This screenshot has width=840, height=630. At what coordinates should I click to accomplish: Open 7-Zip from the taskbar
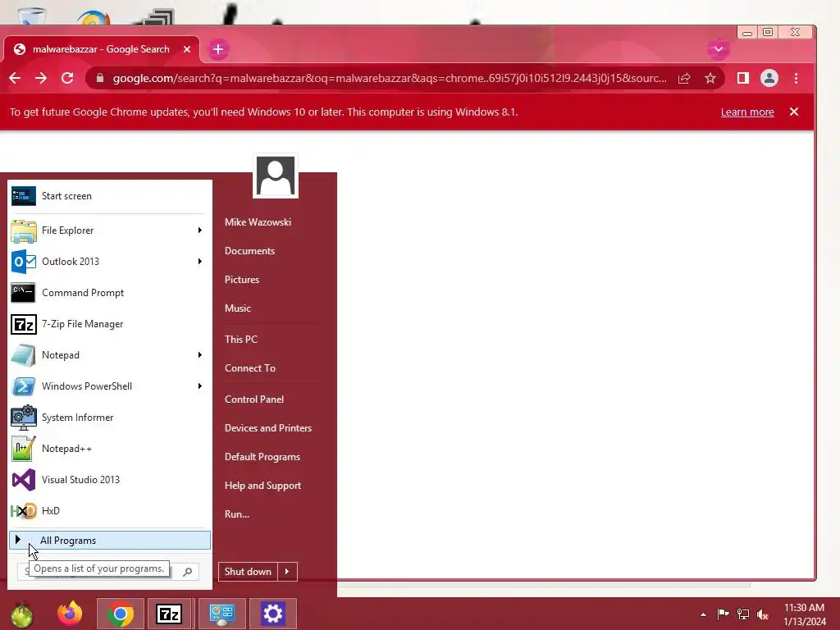[169, 614]
